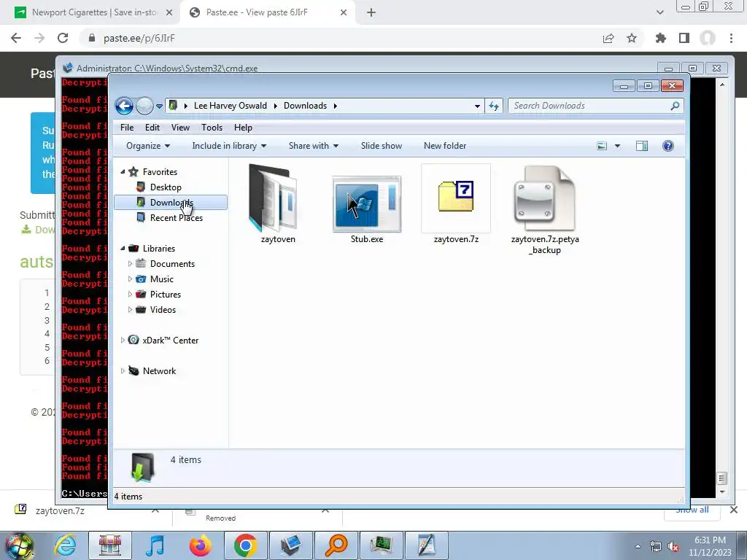
Task: Launch Internet Explorer from taskbar
Action: tap(65, 545)
